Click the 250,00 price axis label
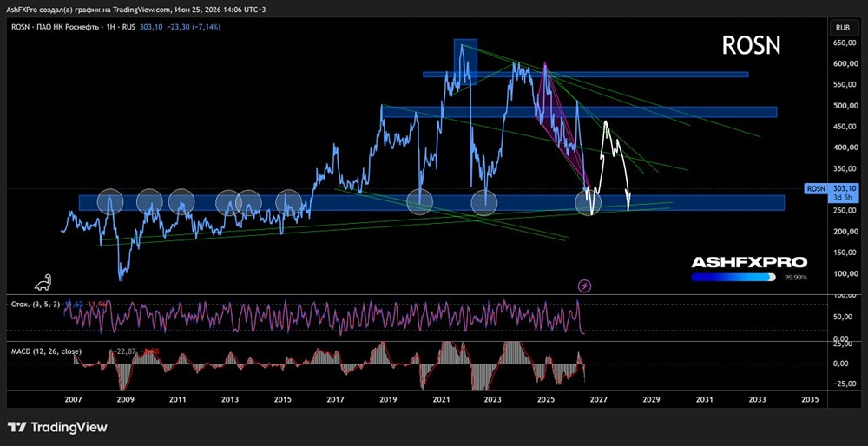868x446 pixels. (x=843, y=211)
